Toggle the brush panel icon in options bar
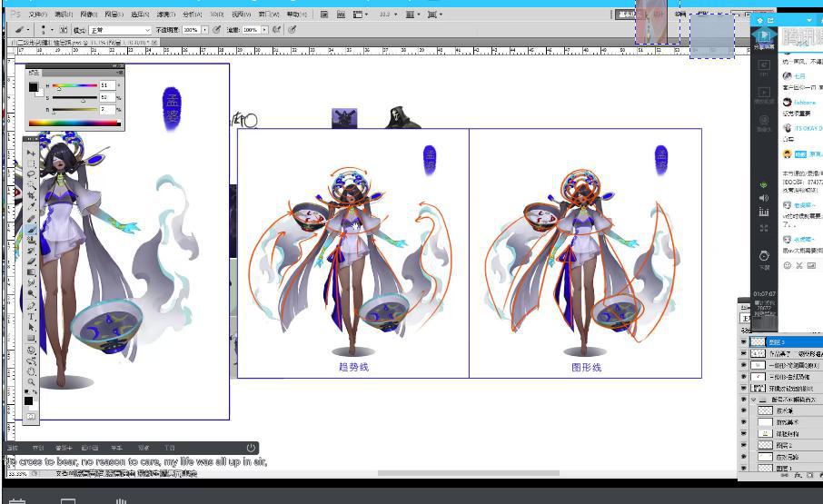The image size is (823, 504). [63, 30]
